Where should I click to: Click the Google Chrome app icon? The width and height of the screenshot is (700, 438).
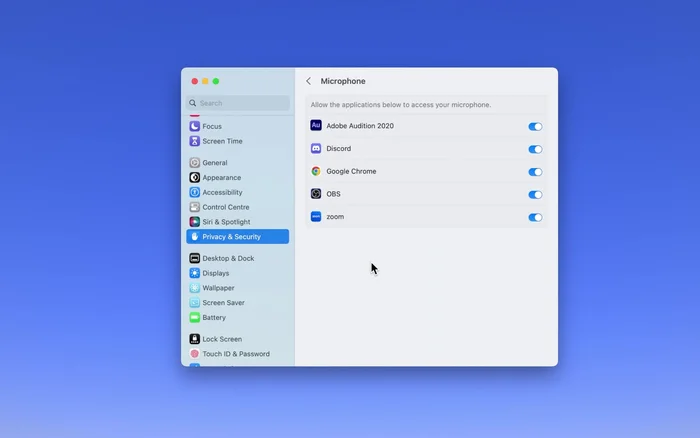coord(316,171)
